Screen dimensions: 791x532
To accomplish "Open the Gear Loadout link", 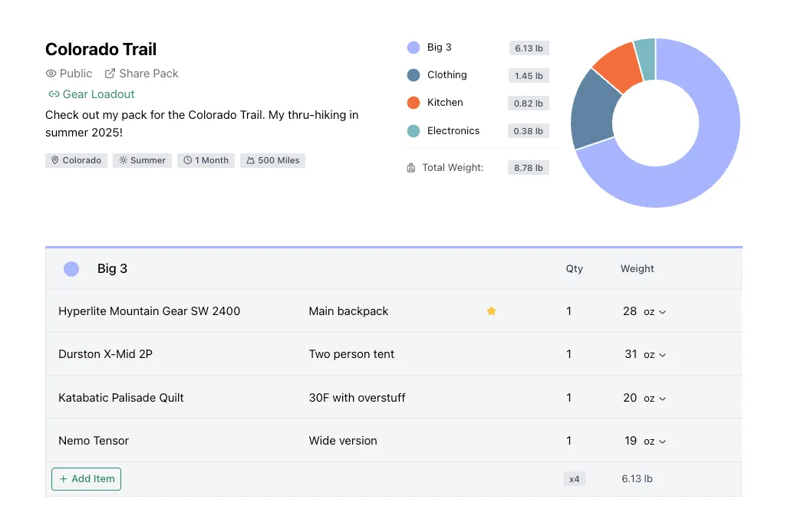I will tap(98, 94).
